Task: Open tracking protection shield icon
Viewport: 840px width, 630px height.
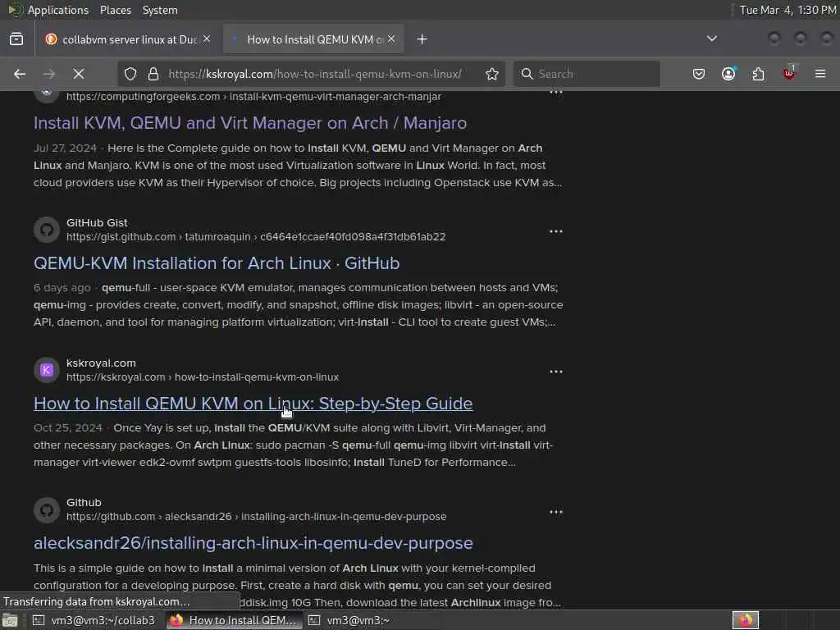Action: pos(130,74)
